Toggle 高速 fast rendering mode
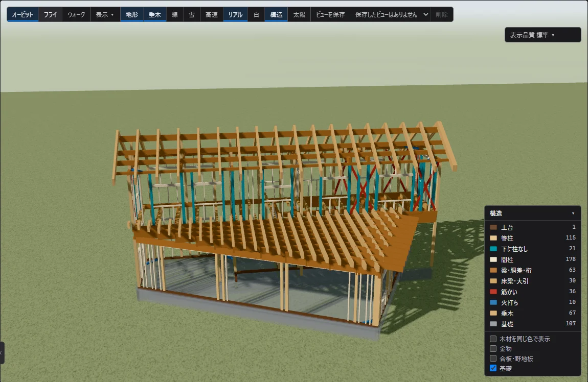 point(212,15)
